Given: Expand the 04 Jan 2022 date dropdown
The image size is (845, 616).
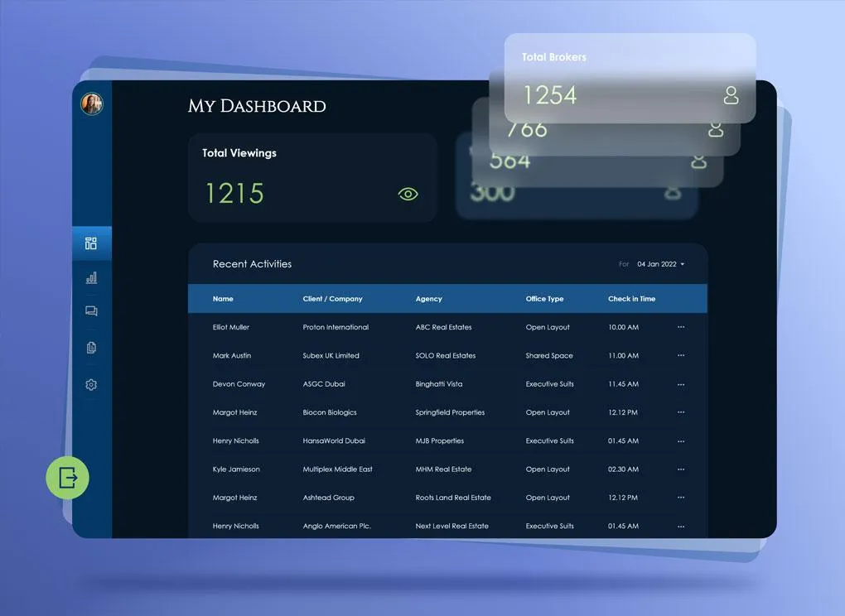Looking at the screenshot, I should pos(660,264).
